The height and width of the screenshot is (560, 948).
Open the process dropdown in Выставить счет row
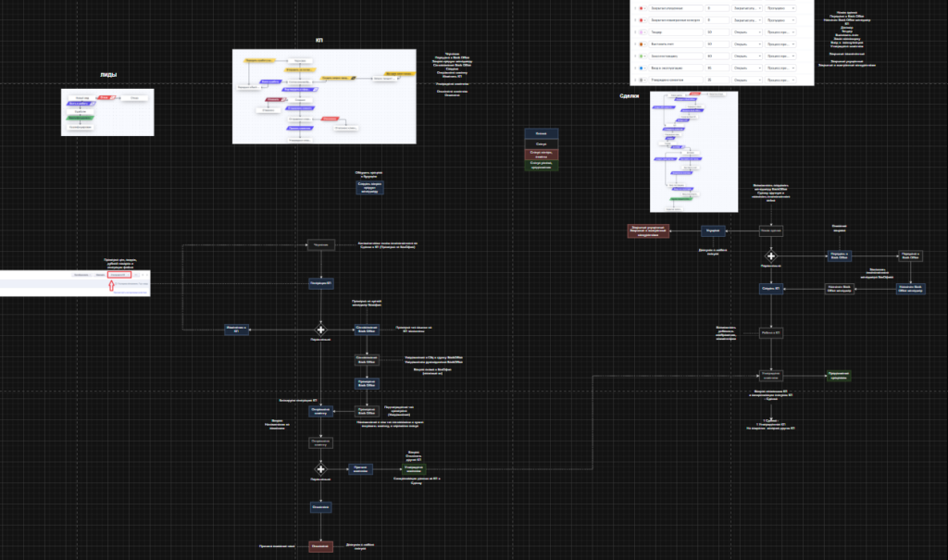pos(780,44)
